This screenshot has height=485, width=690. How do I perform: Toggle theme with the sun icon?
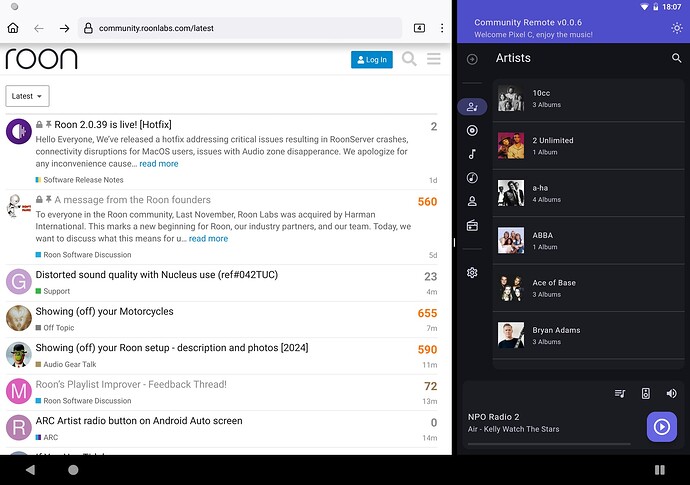pos(676,28)
